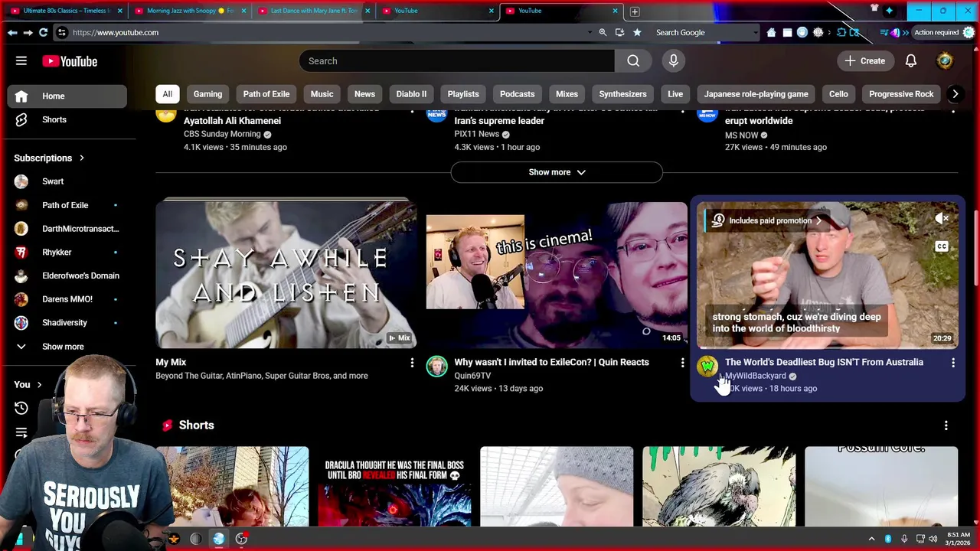Toggle closed captions on preview video
Image resolution: width=980 pixels, height=551 pixels.
(x=942, y=246)
